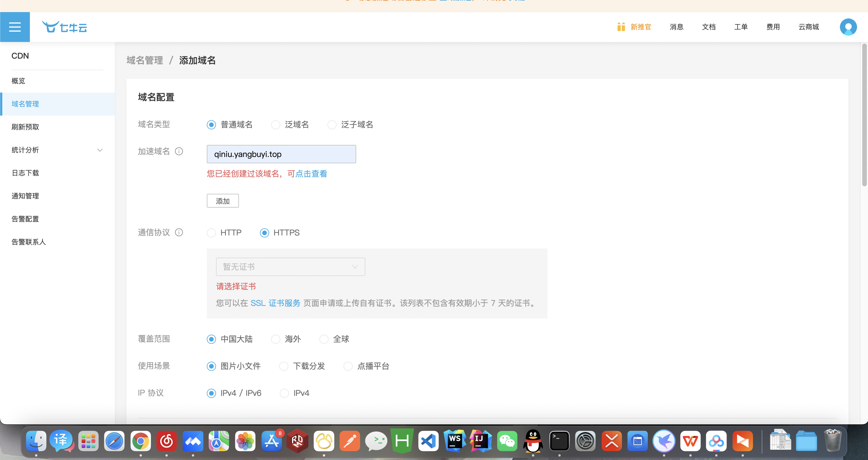Open WeChat from the dock
This screenshot has width=868, height=460.
(x=507, y=441)
